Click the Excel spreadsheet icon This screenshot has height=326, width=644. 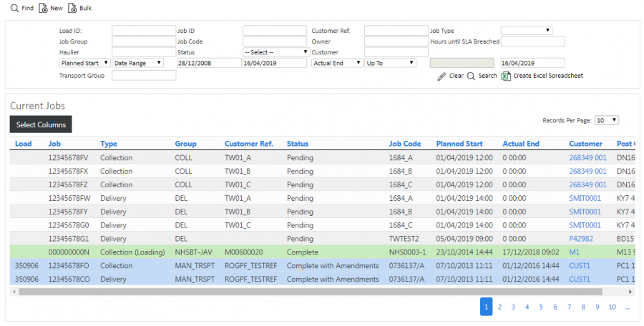pyautogui.click(x=506, y=76)
